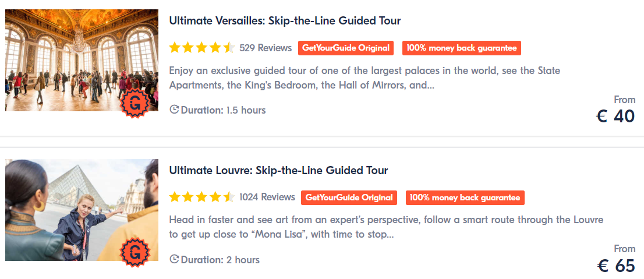View the 529 Reviews link

266,48
